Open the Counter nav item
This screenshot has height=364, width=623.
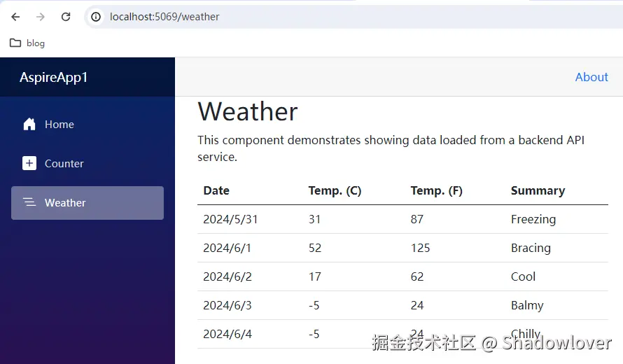(x=87, y=163)
